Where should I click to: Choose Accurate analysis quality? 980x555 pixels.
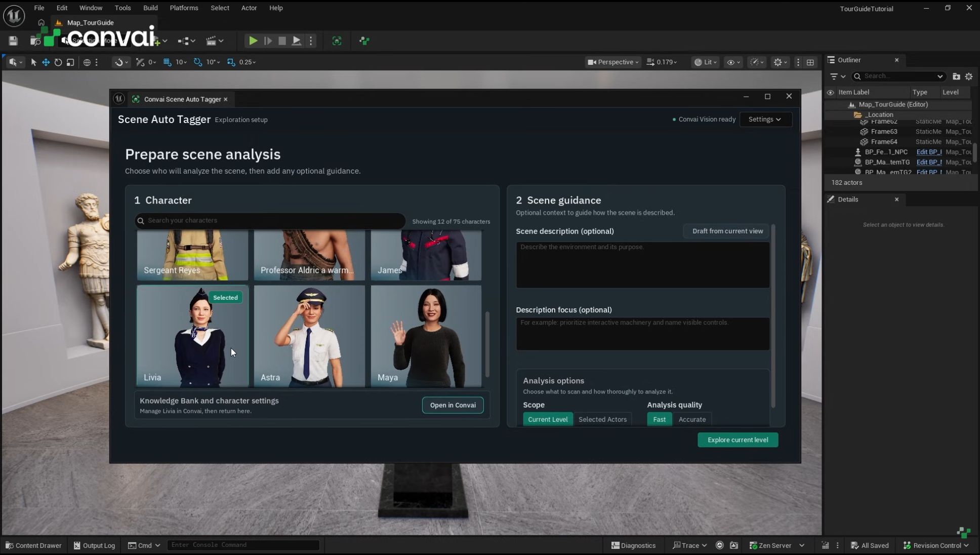click(692, 419)
